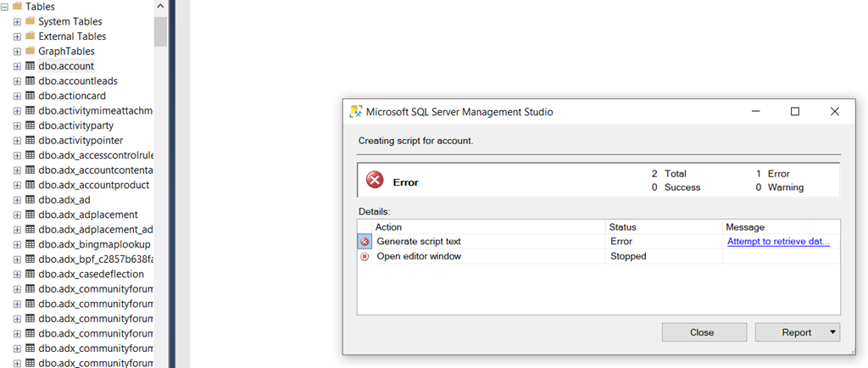Expand the dbo.account table node

[17, 66]
